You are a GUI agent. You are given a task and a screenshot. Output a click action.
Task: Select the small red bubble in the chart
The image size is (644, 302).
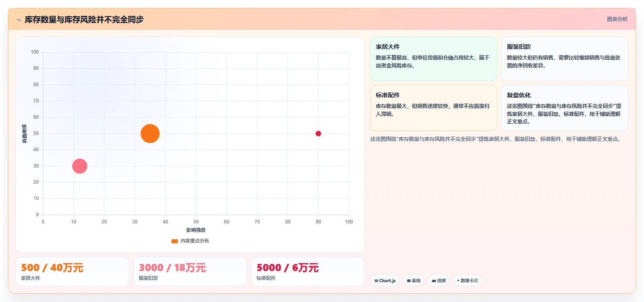(x=318, y=133)
